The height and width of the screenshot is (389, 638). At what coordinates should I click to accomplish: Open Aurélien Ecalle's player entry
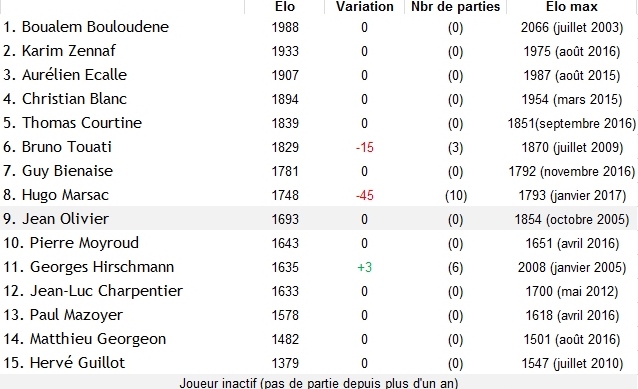[x=74, y=75]
